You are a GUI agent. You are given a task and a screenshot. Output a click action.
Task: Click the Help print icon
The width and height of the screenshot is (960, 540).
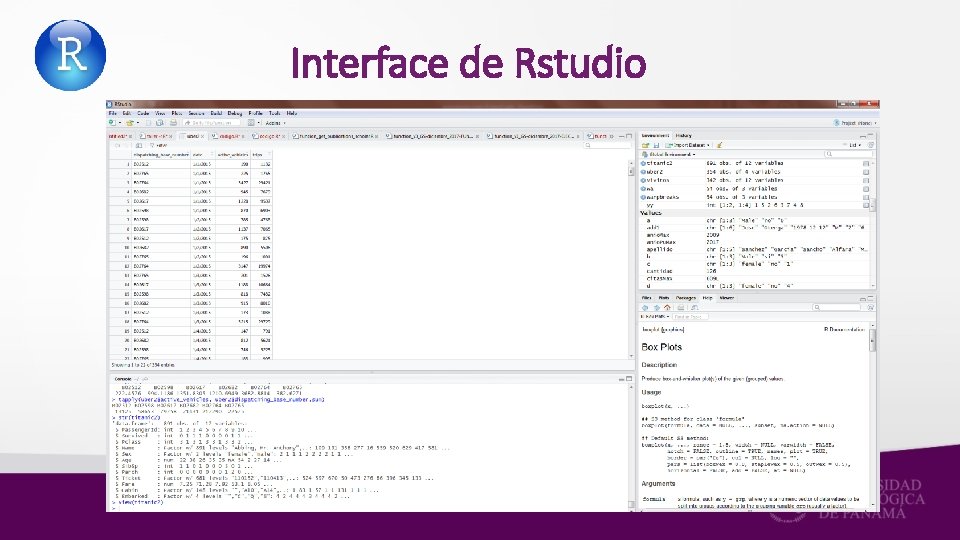click(680, 307)
